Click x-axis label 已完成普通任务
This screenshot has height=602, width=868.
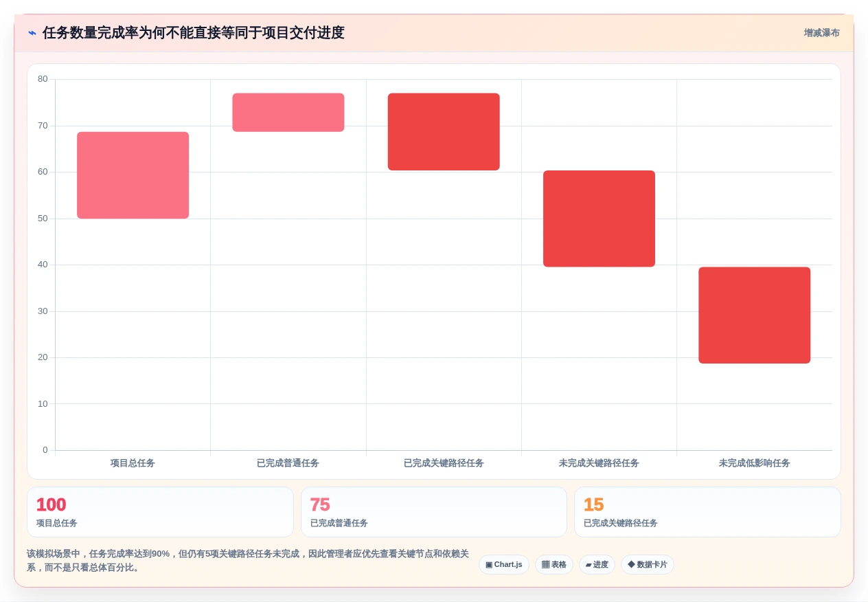click(288, 463)
